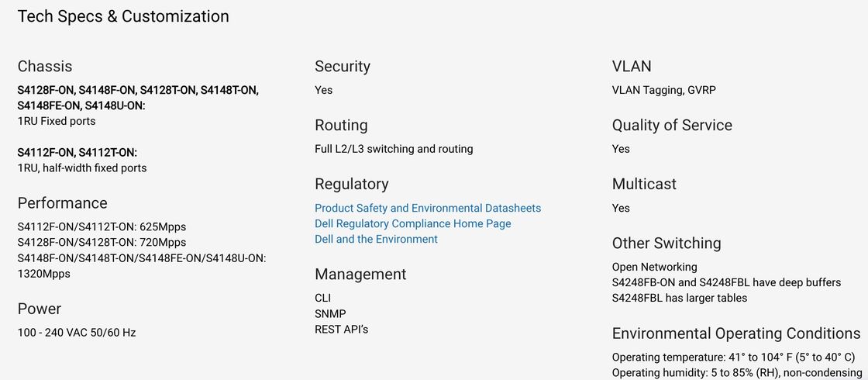
Task: Open Dell Regulatory Compliance Home Page link
Action: pos(412,223)
